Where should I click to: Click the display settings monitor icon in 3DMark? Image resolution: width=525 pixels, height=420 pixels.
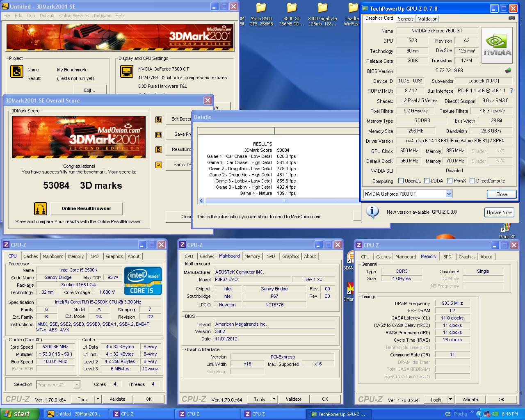point(127,71)
